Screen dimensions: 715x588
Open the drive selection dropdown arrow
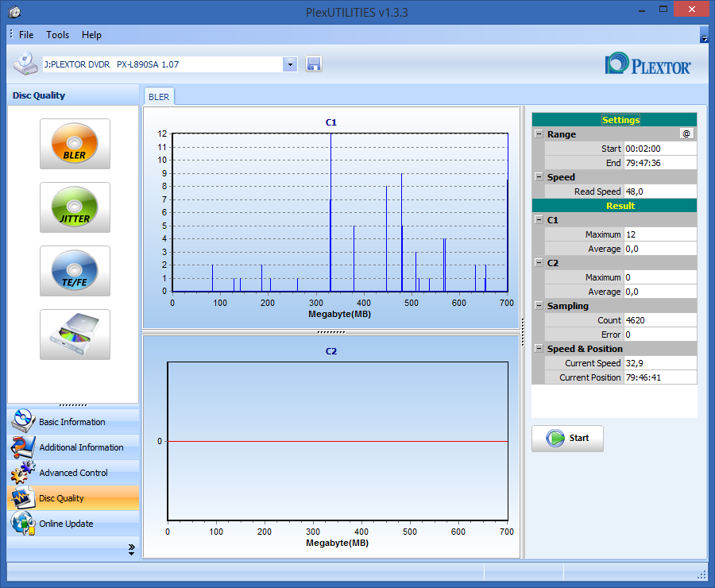point(290,64)
